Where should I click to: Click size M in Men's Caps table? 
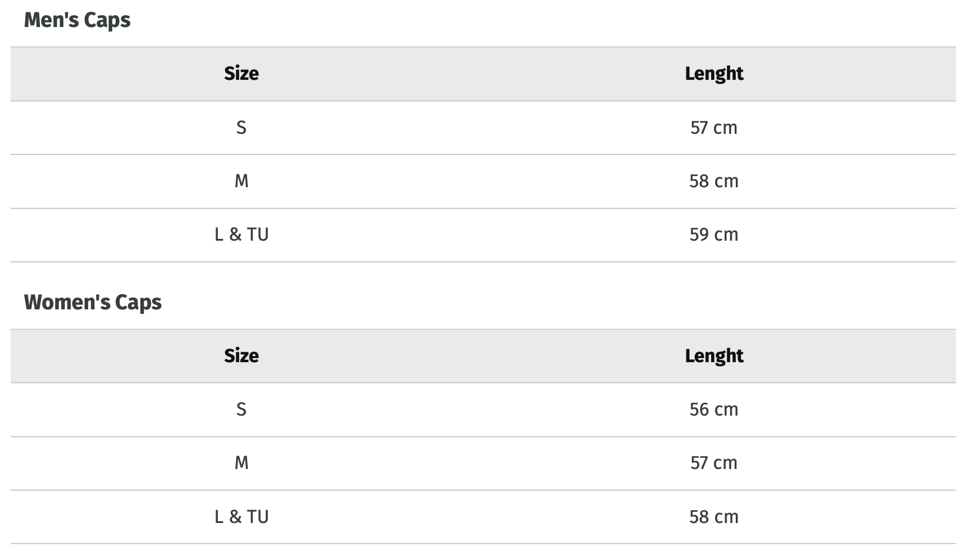(x=241, y=181)
